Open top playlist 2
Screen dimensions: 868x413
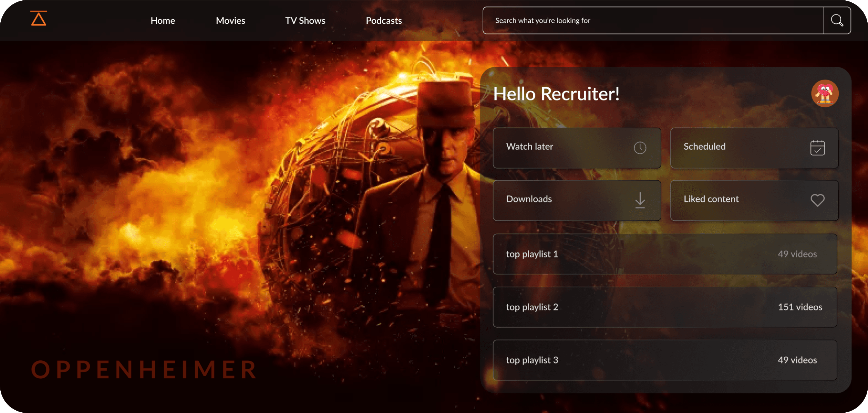coord(665,307)
